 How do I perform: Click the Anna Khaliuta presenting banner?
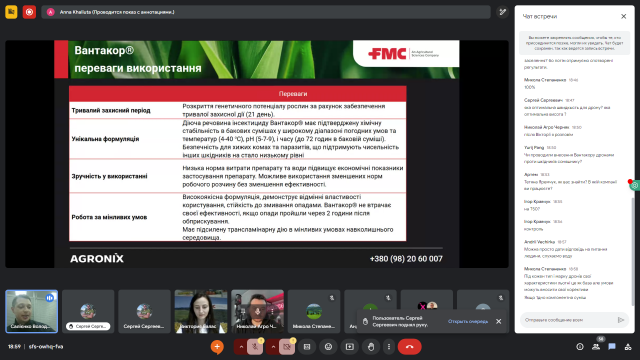point(266,12)
